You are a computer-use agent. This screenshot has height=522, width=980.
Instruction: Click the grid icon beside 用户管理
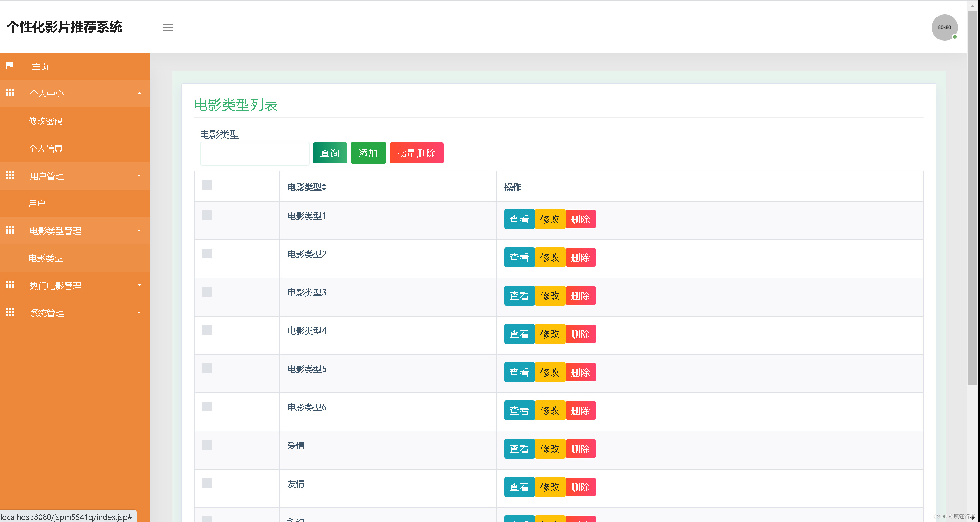point(10,175)
